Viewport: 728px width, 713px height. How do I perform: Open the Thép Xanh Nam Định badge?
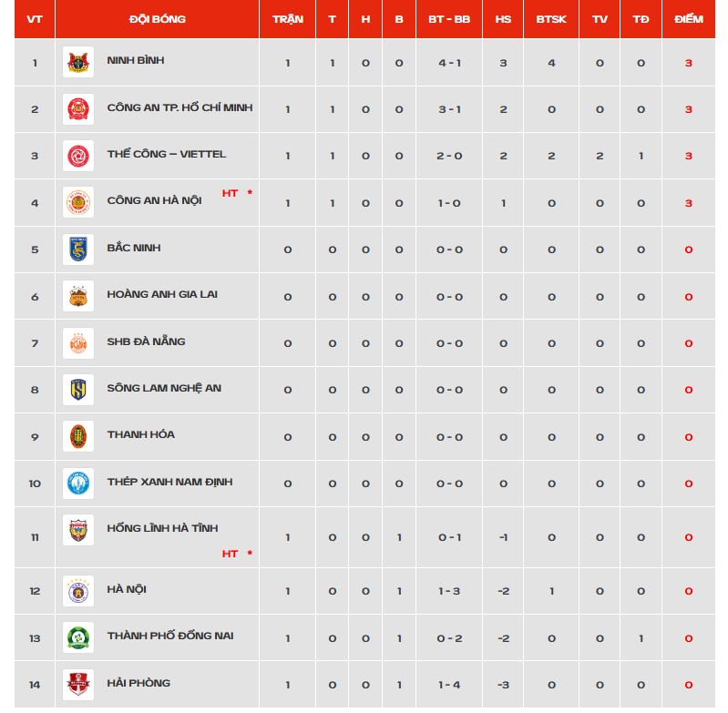pos(78,484)
